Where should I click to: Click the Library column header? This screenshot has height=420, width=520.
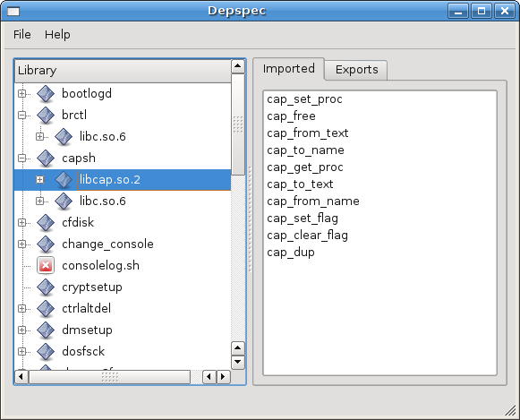click(x=123, y=71)
